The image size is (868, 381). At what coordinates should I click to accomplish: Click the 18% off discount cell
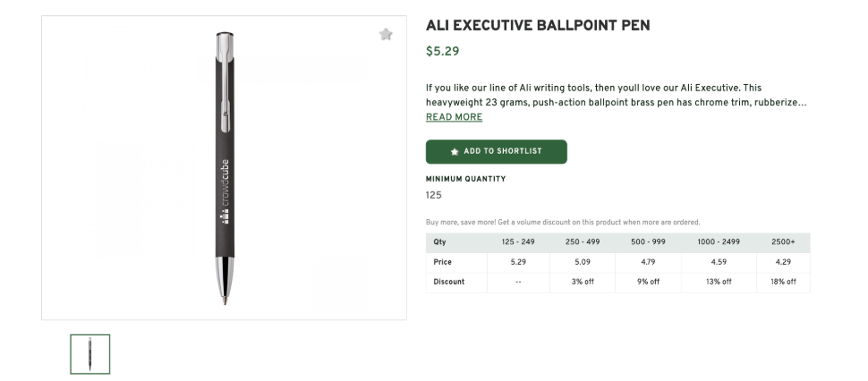(x=783, y=282)
